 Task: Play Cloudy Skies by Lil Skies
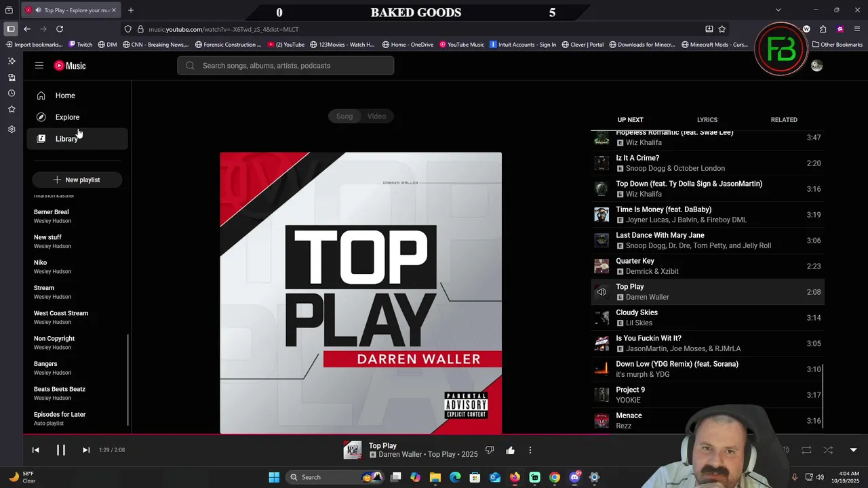coord(708,318)
